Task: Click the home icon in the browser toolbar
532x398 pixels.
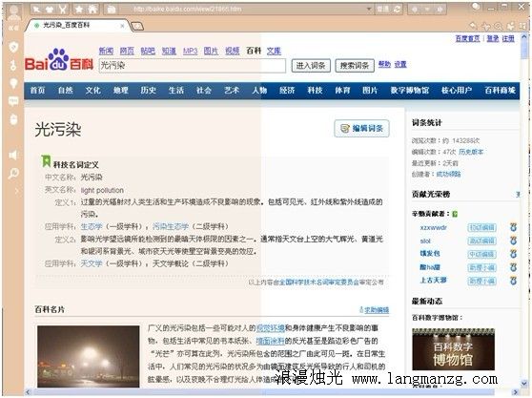Action: click(x=93, y=10)
